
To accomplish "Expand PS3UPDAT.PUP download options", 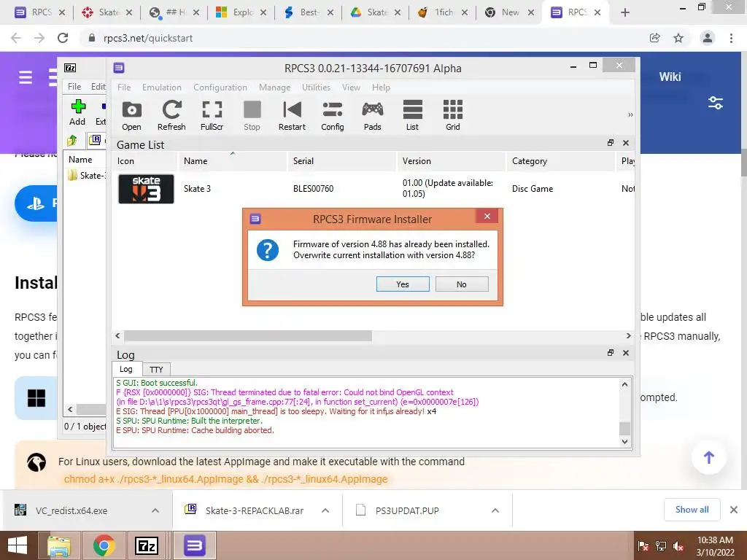I will (495, 510).
